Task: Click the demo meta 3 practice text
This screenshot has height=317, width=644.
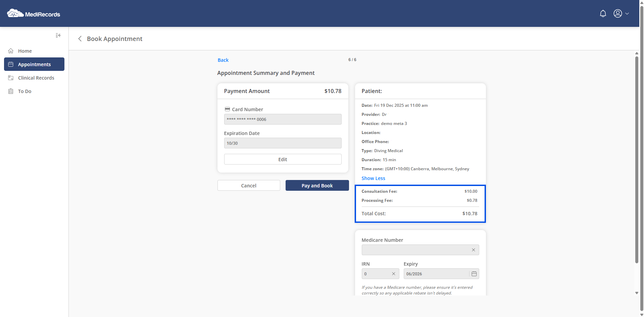Action: 394,124
